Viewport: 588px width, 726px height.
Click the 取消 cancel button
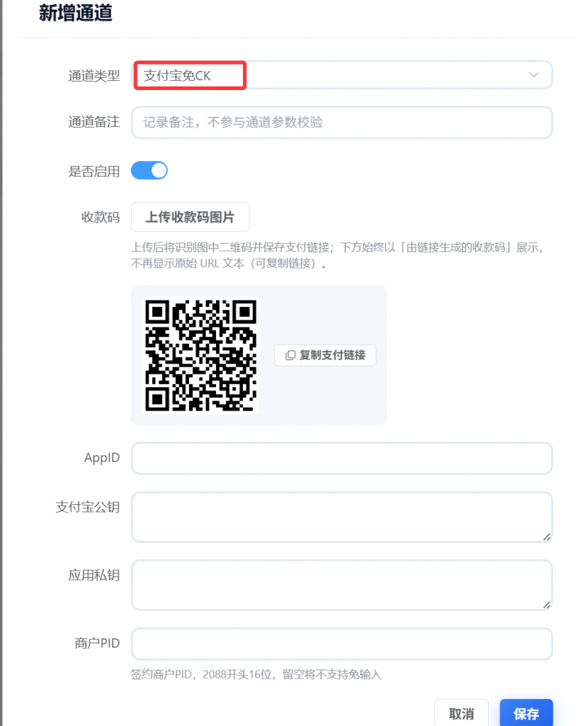click(x=461, y=713)
